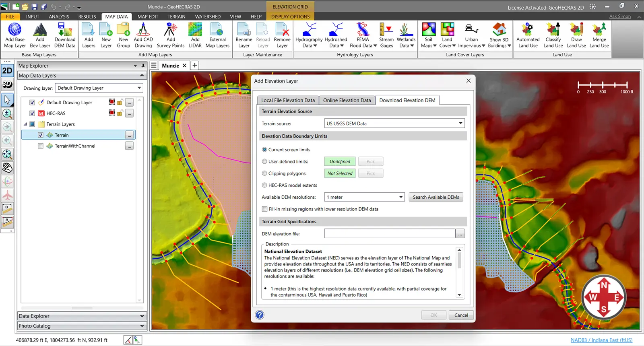Viewport: 644px width, 346px height.
Task: Click Add Survey Points icon
Action: 170,35
